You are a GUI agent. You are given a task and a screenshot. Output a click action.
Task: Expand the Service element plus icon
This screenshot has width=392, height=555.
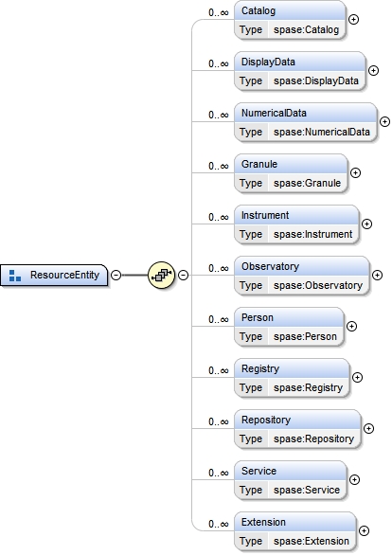coord(354,479)
